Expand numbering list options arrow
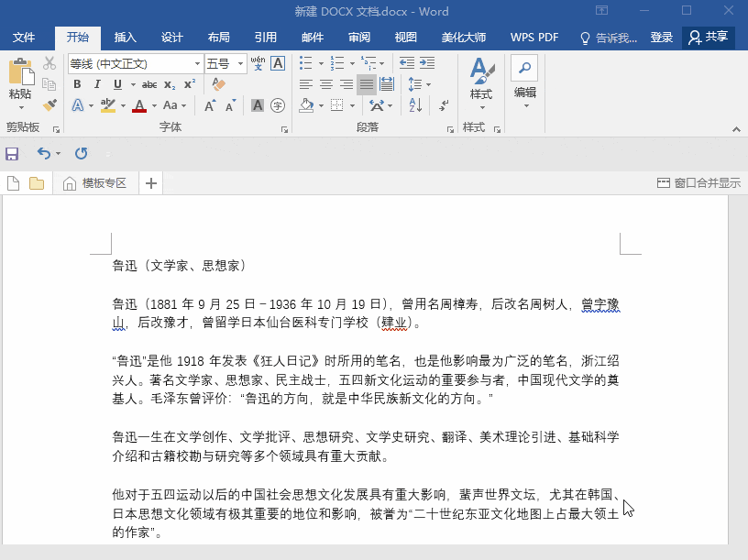 pos(352,63)
